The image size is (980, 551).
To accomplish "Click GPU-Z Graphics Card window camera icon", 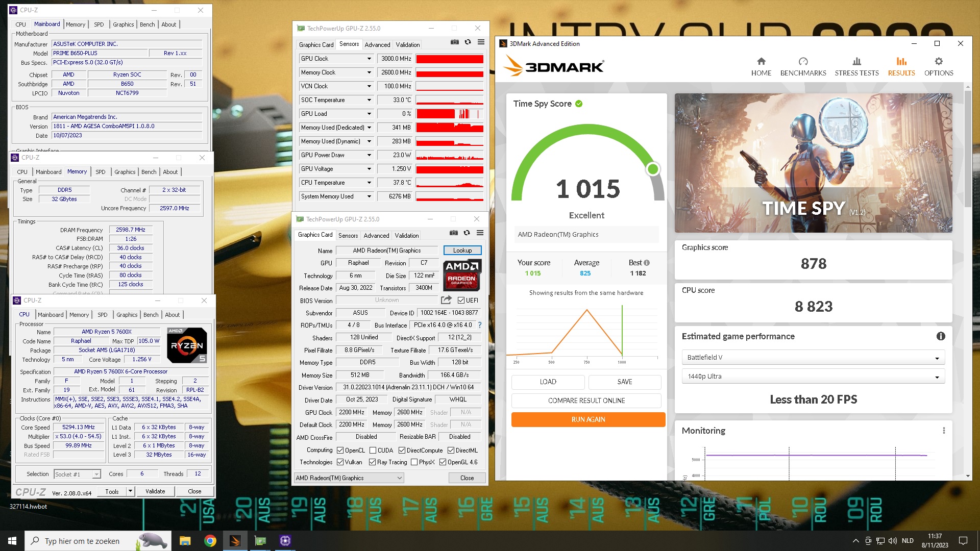I will (x=453, y=233).
